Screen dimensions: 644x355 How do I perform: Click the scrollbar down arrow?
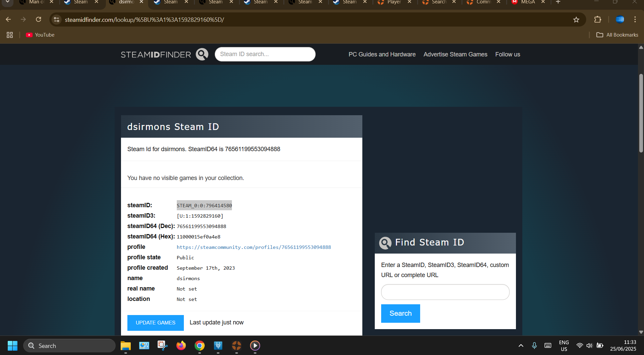point(641,332)
